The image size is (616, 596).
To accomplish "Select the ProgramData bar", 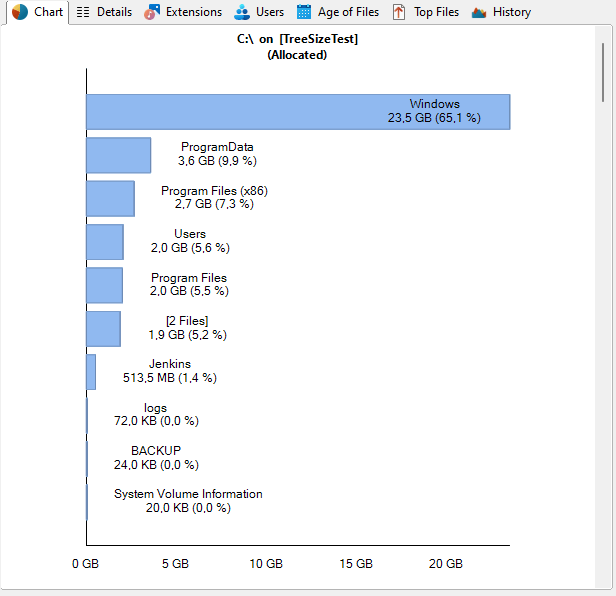I will click(118, 155).
